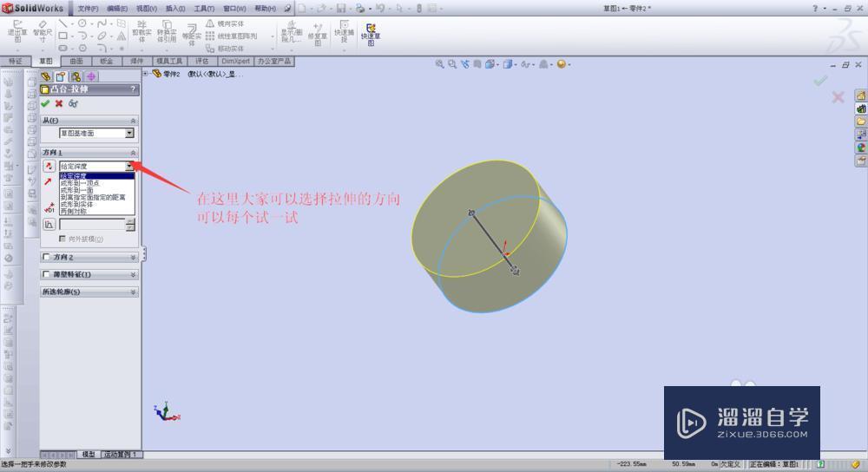Enable the Thin Feature (薄壁特征) checkbox
This screenshot has height=472, width=868.
tap(46, 274)
